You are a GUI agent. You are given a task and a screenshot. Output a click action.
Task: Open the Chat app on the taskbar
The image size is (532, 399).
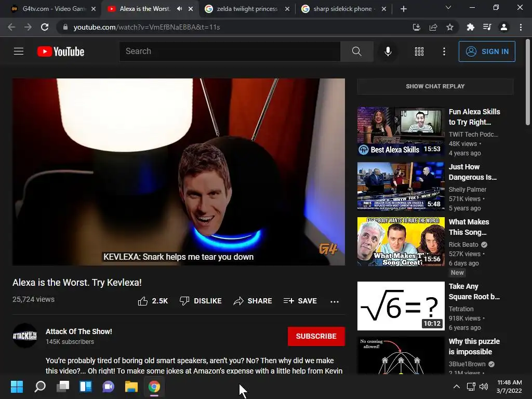point(108,387)
